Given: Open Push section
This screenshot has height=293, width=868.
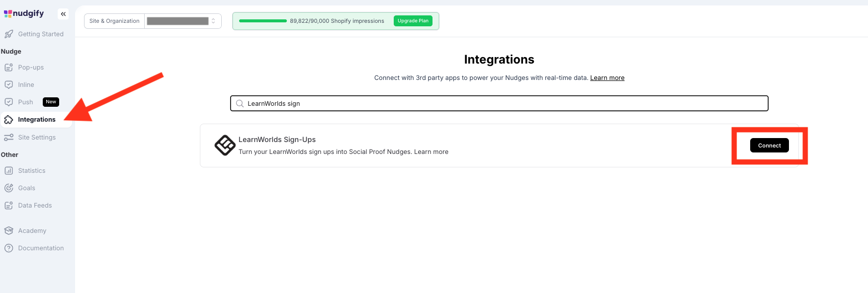Looking at the screenshot, I should 25,102.
